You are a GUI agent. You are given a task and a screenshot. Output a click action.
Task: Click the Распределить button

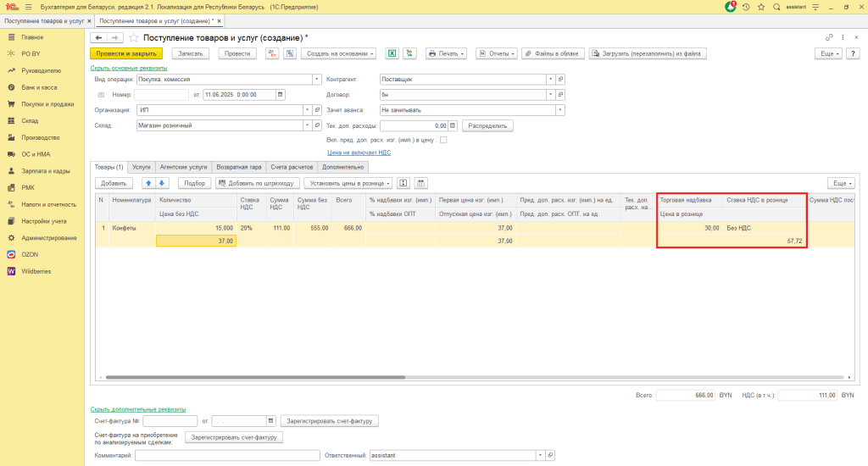pyautogui.click(x=487, y=125)
